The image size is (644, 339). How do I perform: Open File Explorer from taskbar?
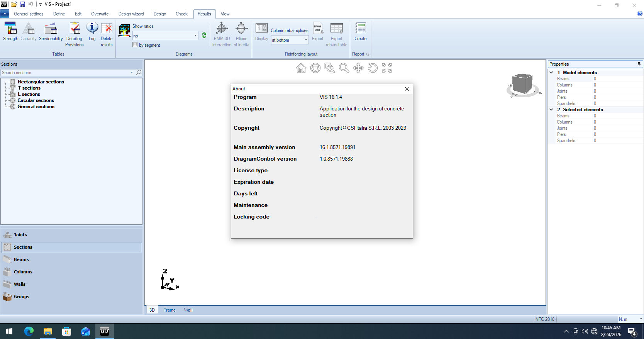48,331
